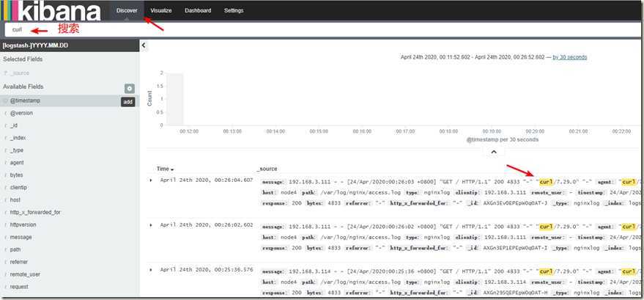Add the @timestamp field to columns
The width and height of the screenshot is (644, 300).
(128, 101)
